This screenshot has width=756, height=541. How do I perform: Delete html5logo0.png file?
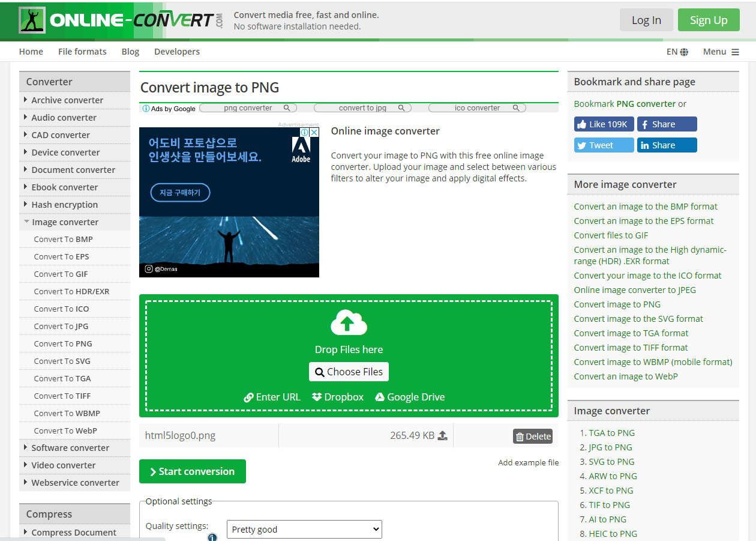click(533, 437)
